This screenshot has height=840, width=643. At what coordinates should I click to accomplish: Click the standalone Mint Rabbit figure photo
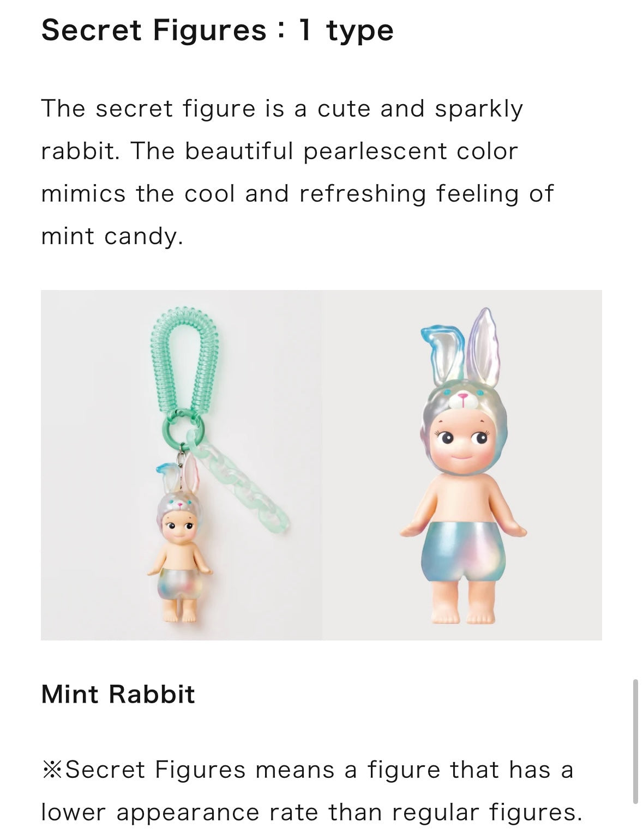tap(462, 464)
